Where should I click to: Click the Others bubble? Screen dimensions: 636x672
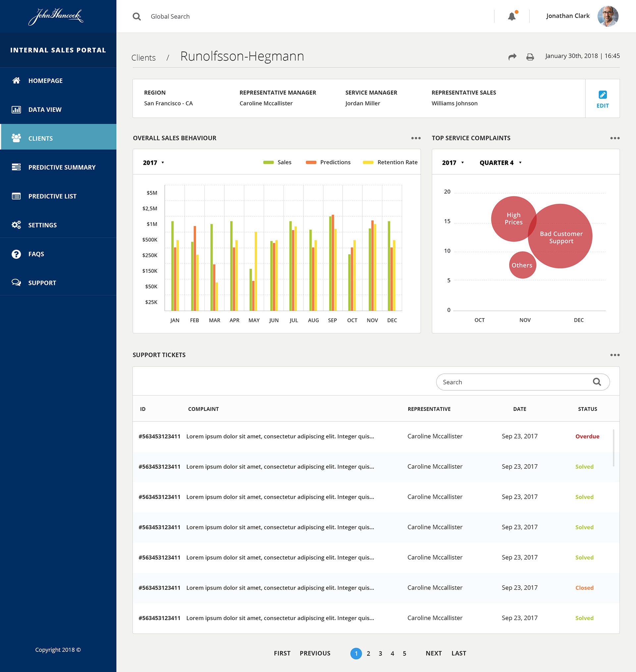[x=522, y=265]
